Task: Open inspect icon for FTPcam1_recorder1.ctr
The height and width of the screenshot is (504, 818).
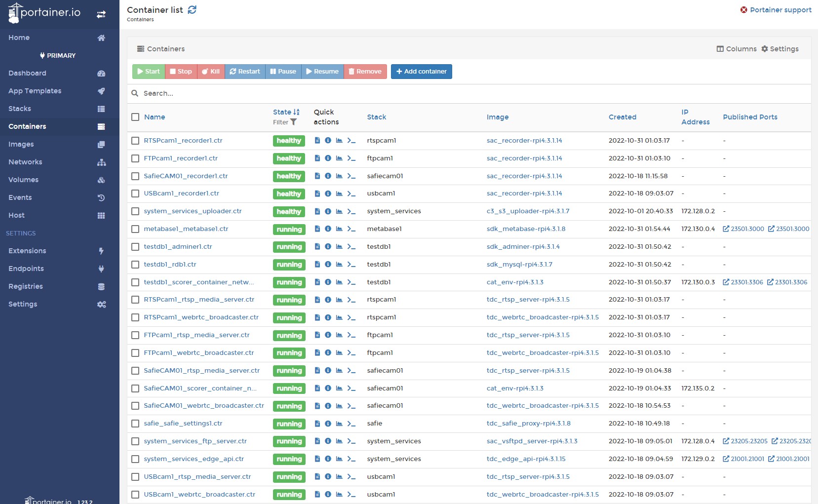Action: point(328,158)
